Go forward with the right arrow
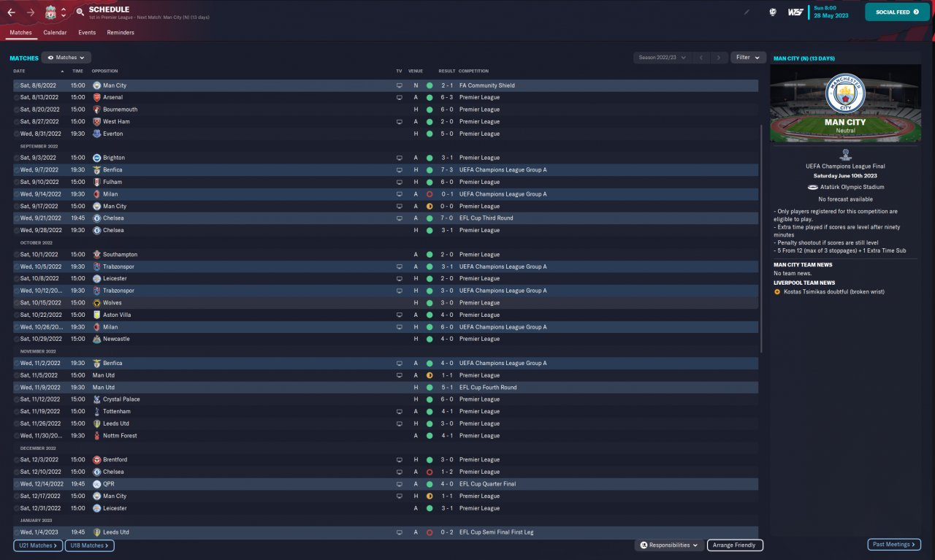This screenshot has height=560, width=935. pyautogui.click(x=30, y=12)
